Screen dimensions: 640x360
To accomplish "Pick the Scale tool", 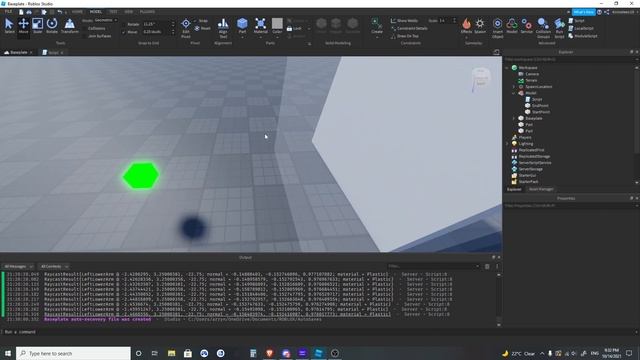I will [38, 26].
